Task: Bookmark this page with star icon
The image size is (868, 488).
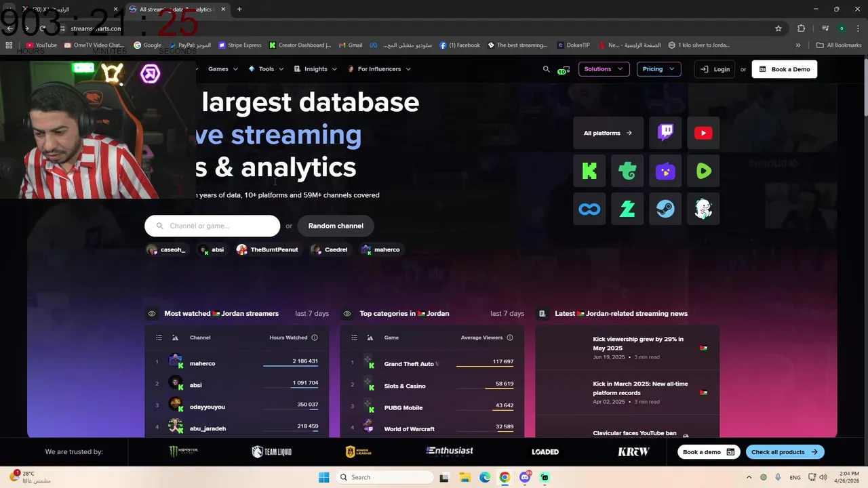Action: point(778,28)
